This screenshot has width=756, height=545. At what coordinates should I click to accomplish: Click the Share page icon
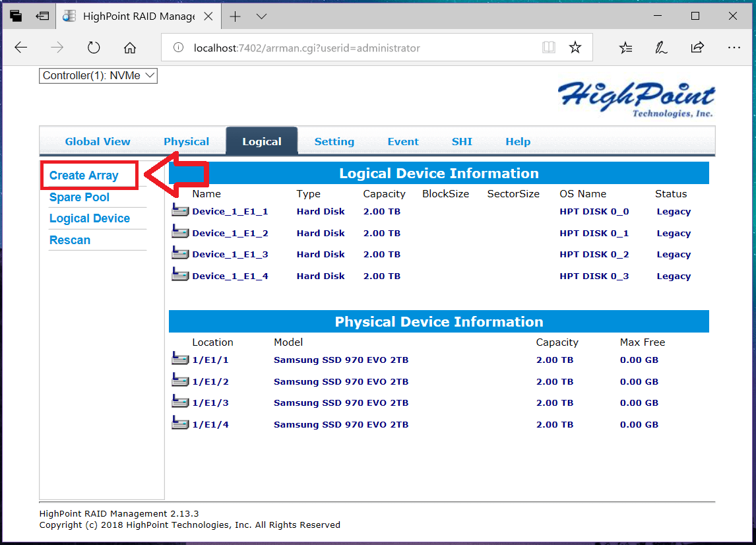(697, 48)
